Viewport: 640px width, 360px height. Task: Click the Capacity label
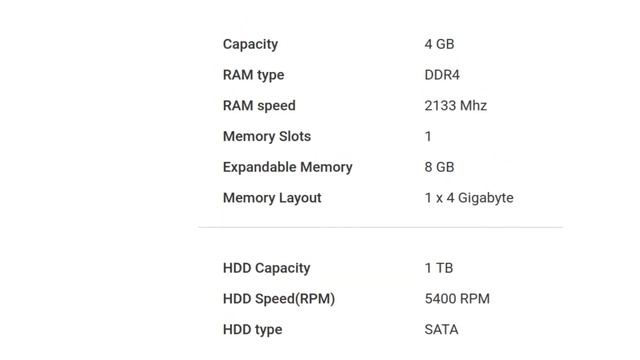pyautogui.click(x=250, y=44)
